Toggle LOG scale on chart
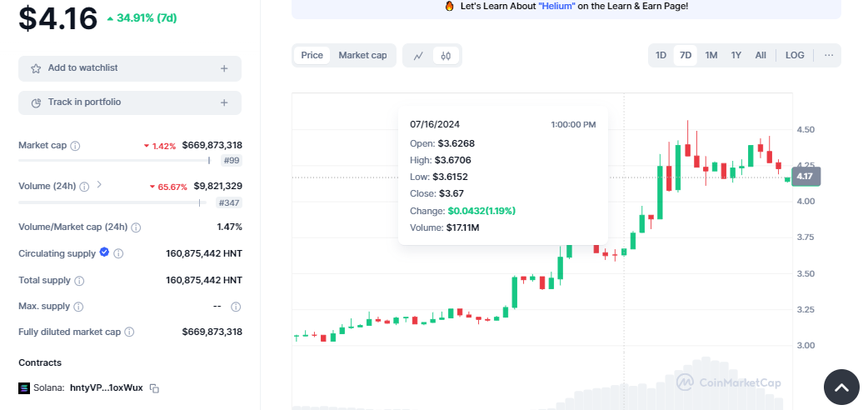Image resolution: width=868 pixels, height=410 pixels. 795,55
